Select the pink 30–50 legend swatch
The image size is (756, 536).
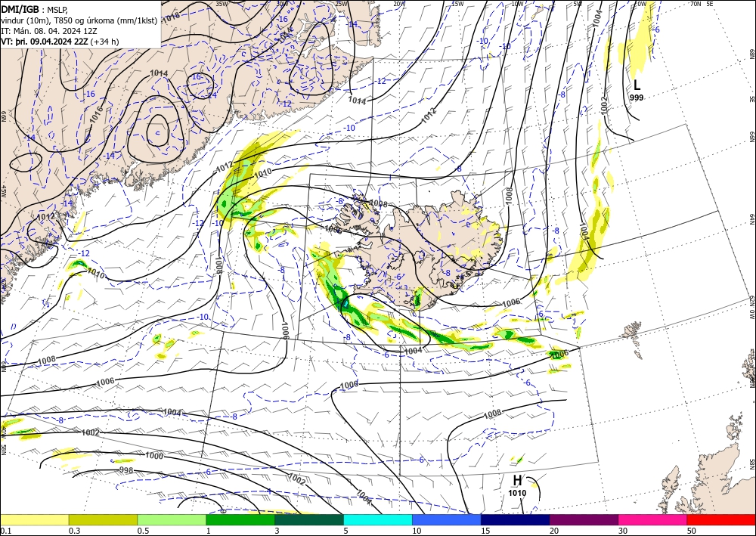653,519
